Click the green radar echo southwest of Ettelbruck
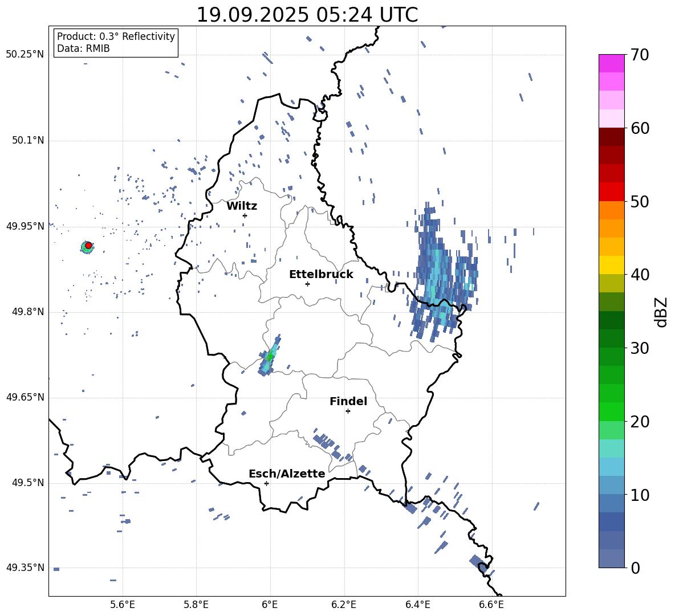 [270, 356]
